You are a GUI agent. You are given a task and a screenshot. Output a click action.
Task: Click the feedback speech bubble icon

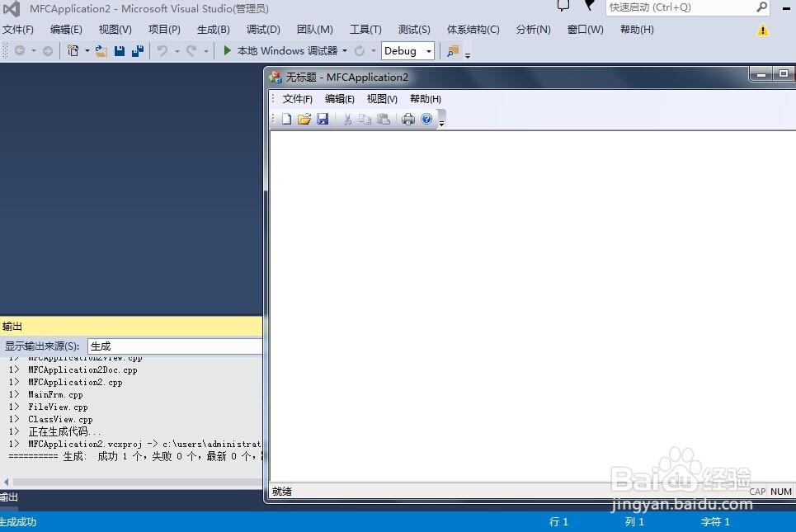(563, 6)
